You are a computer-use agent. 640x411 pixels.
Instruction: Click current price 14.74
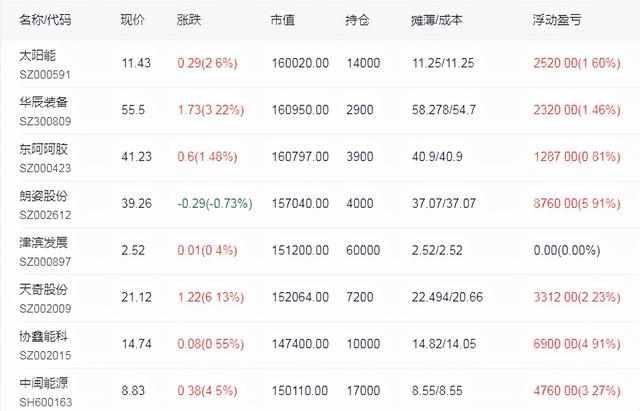tap(136, 344)
